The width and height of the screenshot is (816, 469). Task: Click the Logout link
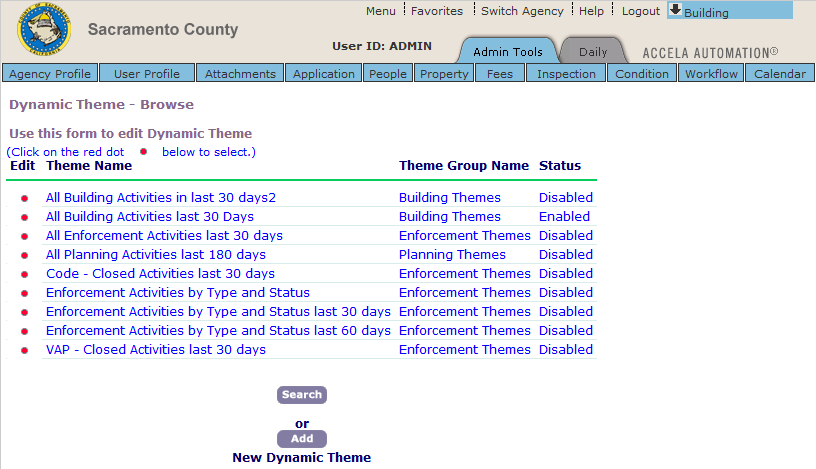(640, 11)
